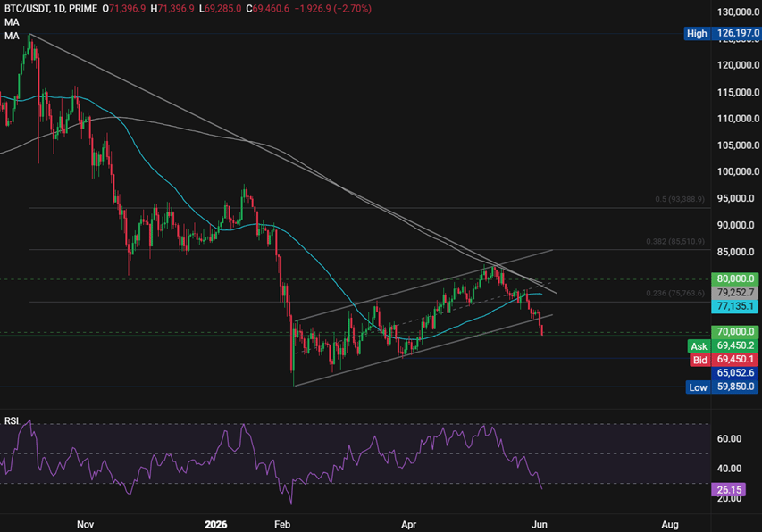Select the second MA indicator label
This screenshot has height=532, width=762.
pyautogui.click(x=12, y=36)
